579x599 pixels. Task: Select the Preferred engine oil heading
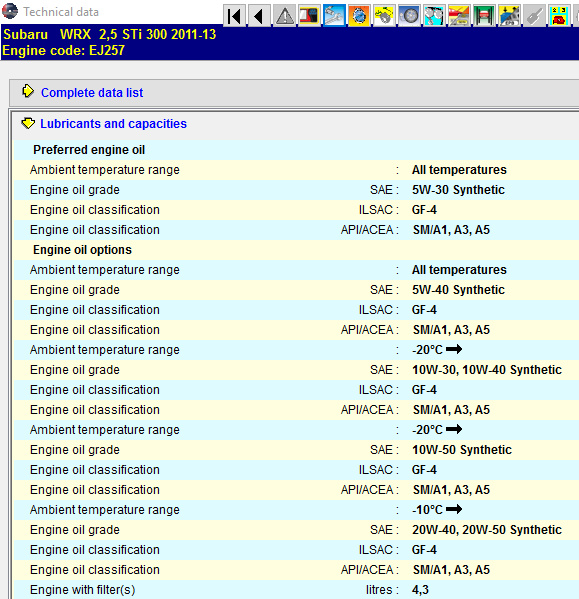pyautogui.click(x=89, y=150)
